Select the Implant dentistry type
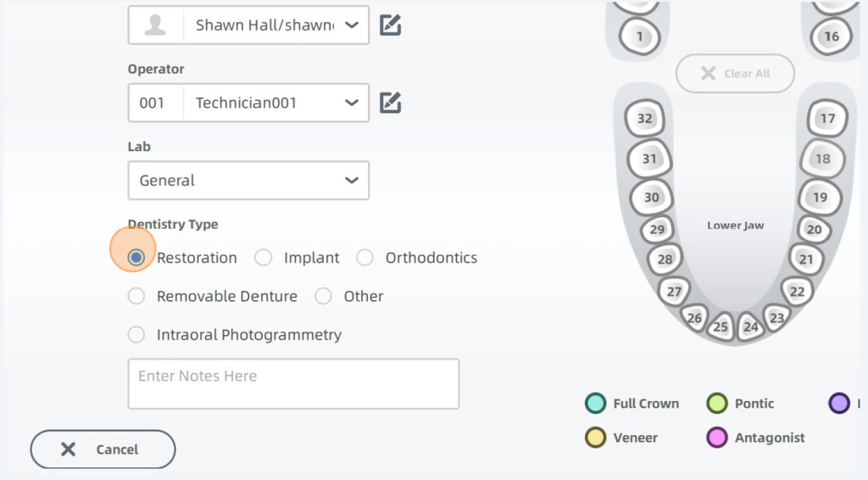The width and height of the screenshot is (868, 480). pyautogui.click(x=264, y=258)
